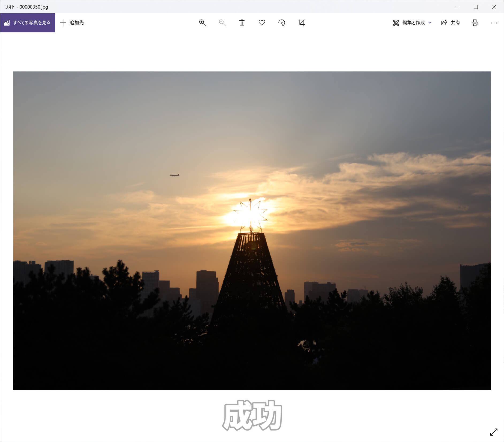This screenshot has width=504, height=442.
Task: Click the 追加先 (Add to) button
Action: click(72, 23)
